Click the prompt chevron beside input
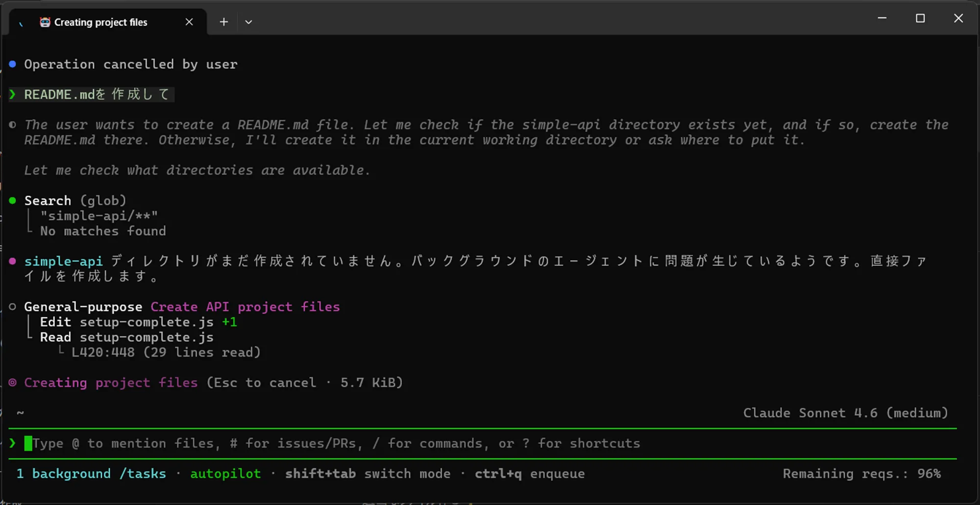Viewport: 980px width, 505px height. (x=13, y=443)
